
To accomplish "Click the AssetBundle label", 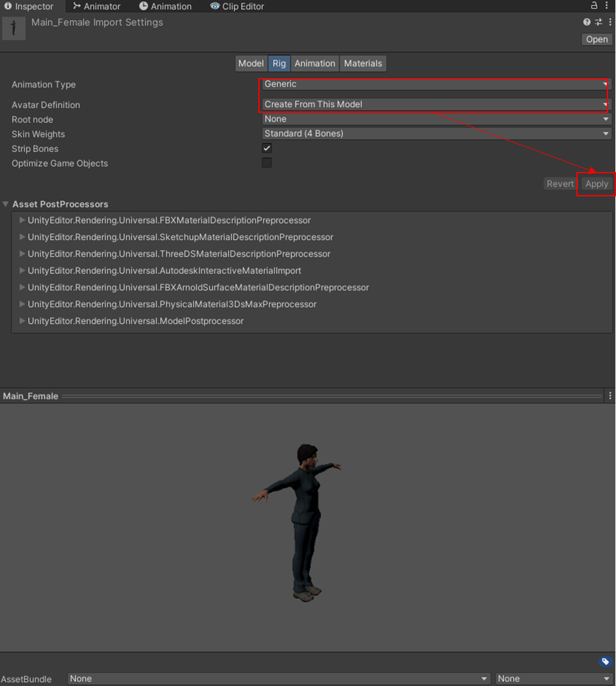I will click(x=26, y=679).
